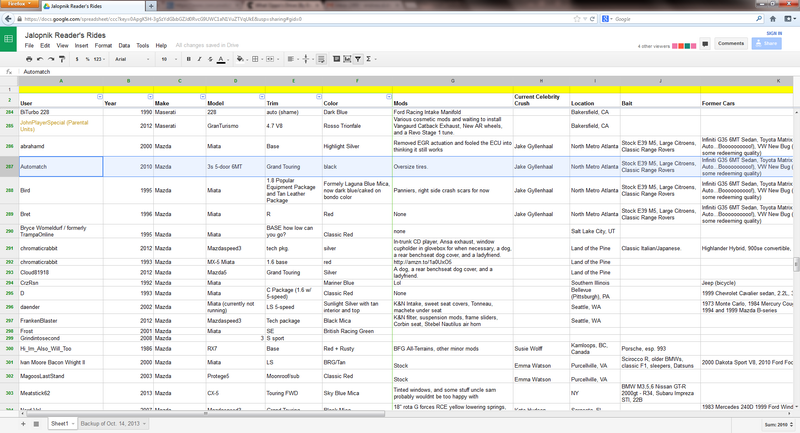
Task: Click the bookmark star icon
Action: [x=577, y=19]
